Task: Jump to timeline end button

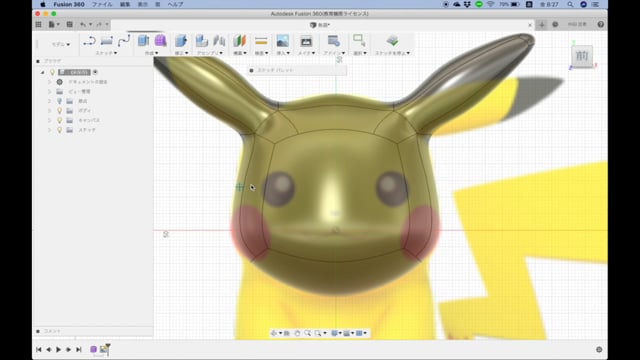Action: (x=79, y=349)
